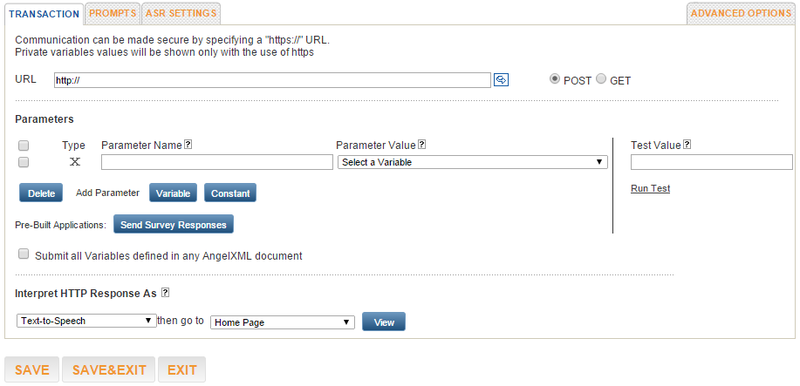This screenshot has width=800, height=386.
Task: Open the Parameter Name help icon
Action: point(188,145)
